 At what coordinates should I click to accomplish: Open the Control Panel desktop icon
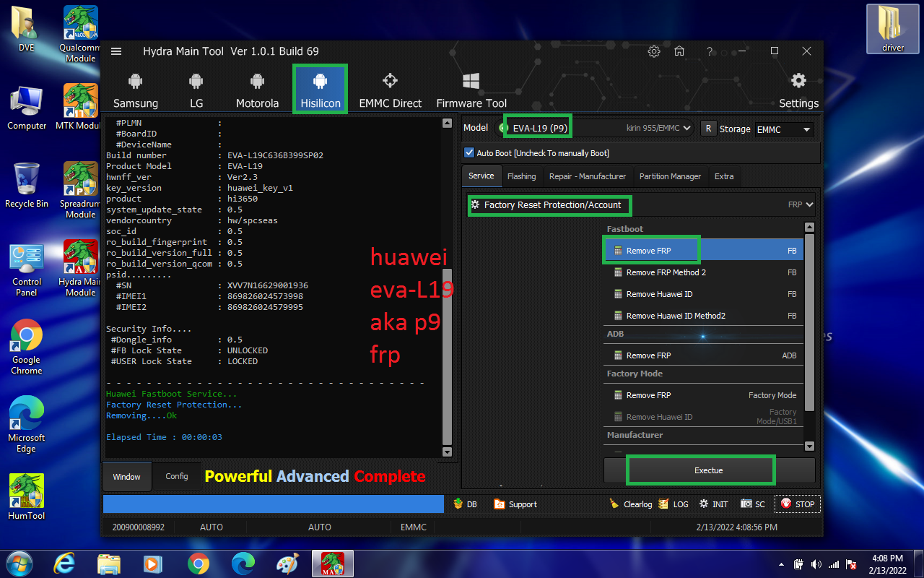point(27,269)
